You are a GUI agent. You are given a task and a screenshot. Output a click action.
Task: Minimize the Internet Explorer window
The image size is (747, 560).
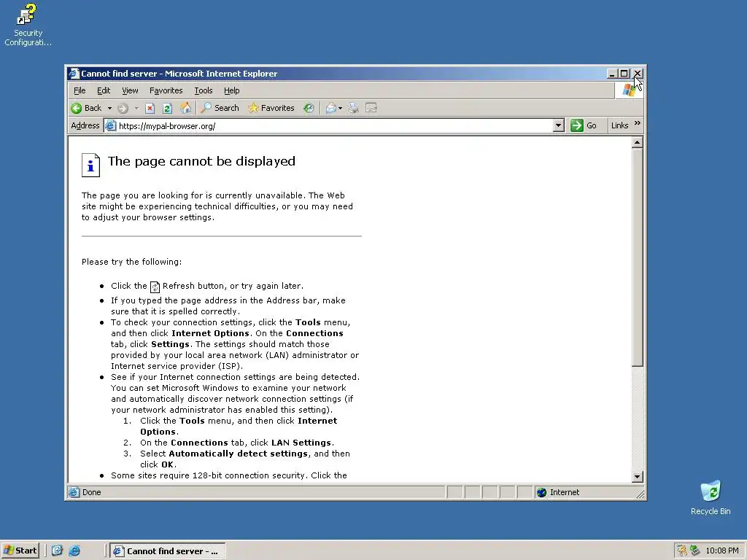coord(613,74)
